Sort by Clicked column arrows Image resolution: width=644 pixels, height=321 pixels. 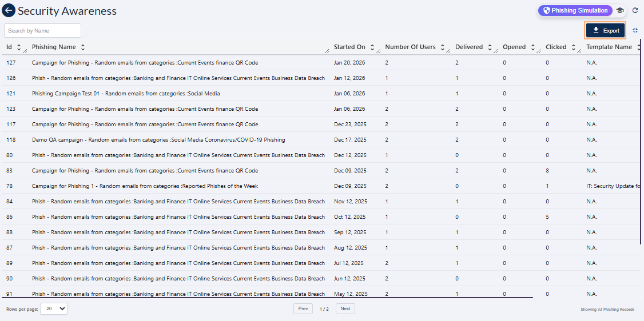573,47
